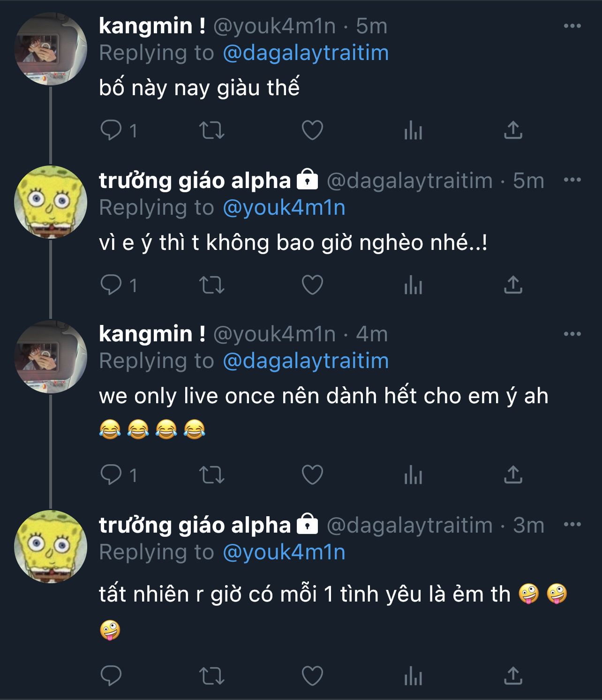The width and height of the screenshot is (602, 700).
Task: Like the "we only live once" tweet
Action: coord(312,475)
